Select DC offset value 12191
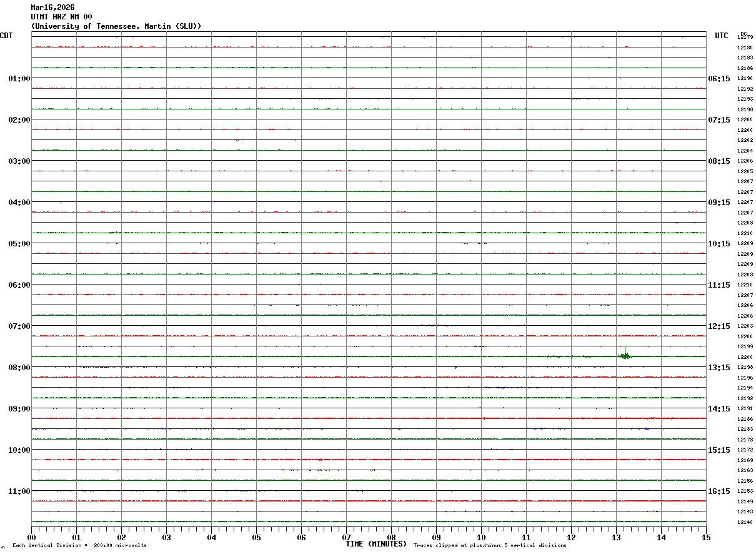The image size is (756, 554). click(745, 408)
